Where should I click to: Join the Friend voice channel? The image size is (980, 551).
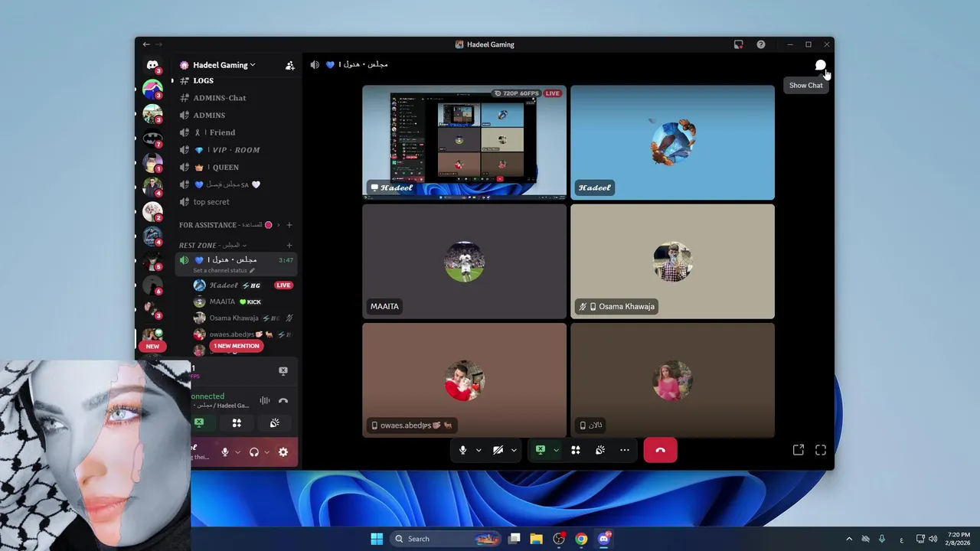click(236, 132)
